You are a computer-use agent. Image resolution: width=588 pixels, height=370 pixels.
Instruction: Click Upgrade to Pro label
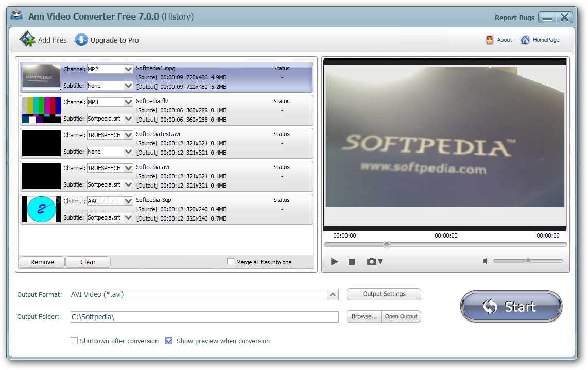pyautogui.click(x=114, y=40)
